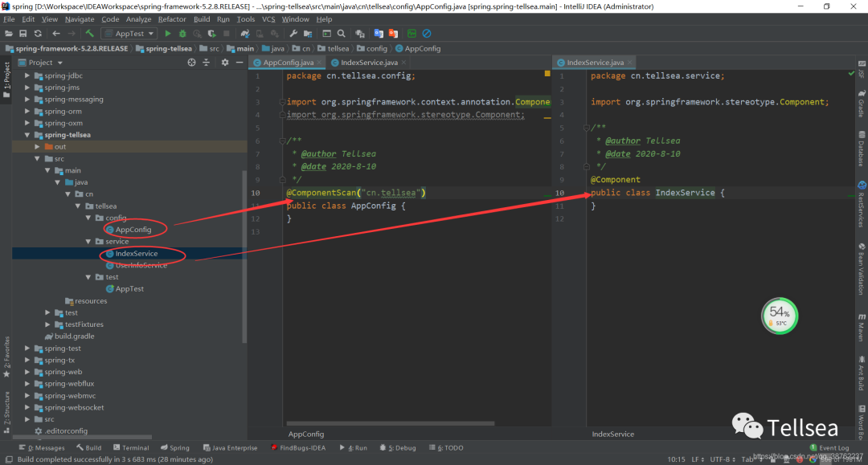868x465 pixels.
Task: Click the Build project hammer icon
Action: (89, 34)
